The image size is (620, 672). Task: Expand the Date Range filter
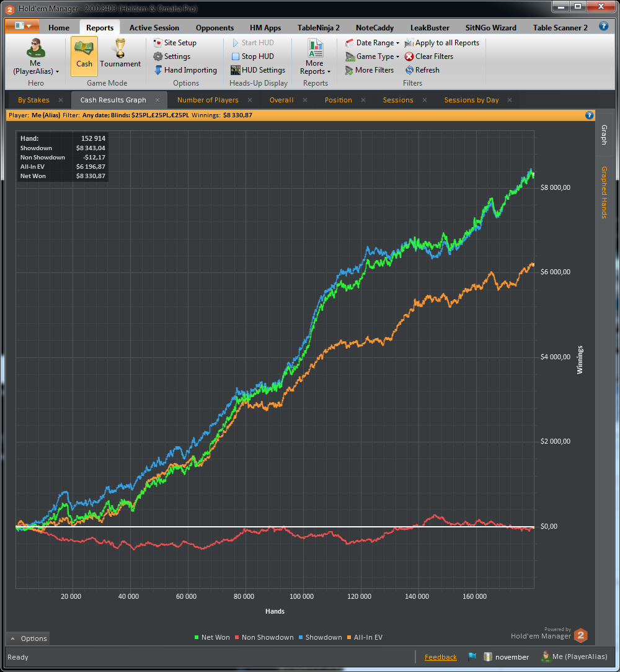(372, 43)
